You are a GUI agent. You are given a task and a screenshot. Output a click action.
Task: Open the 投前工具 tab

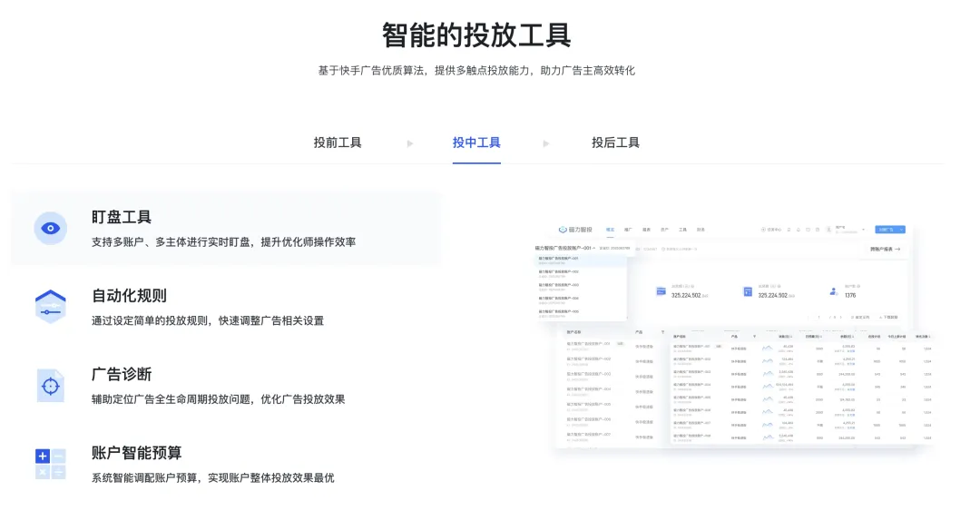click(338, 142)
